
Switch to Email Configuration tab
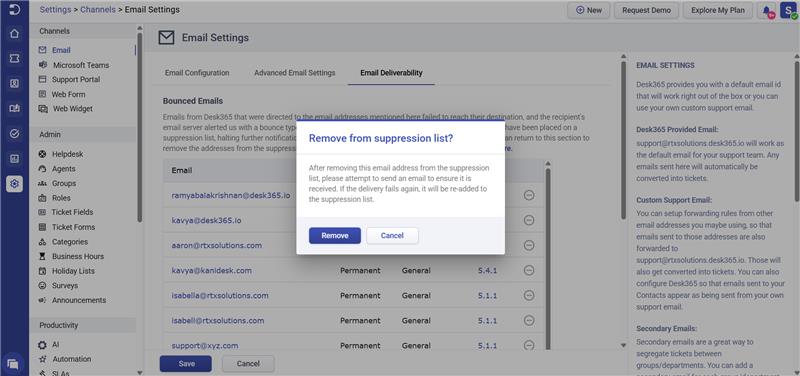tap(197, 73)
